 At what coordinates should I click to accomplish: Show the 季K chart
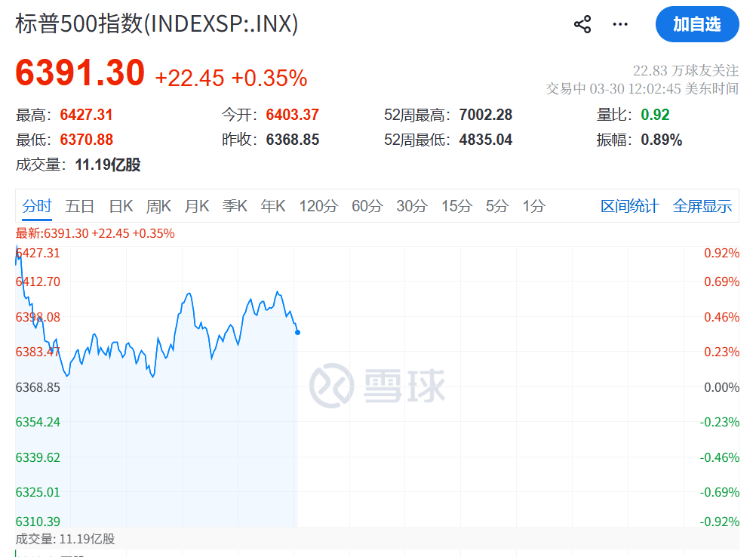(235, 206)
